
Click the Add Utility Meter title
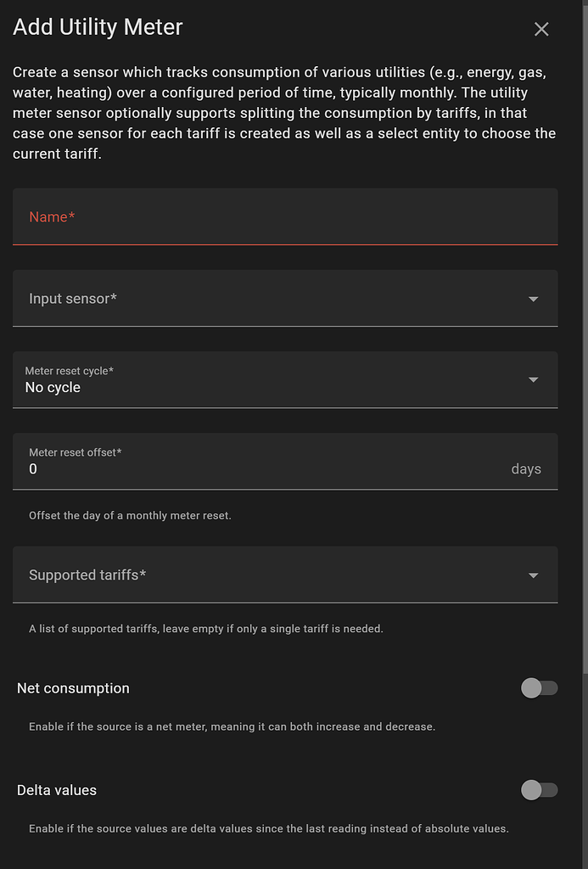[97, 27]
